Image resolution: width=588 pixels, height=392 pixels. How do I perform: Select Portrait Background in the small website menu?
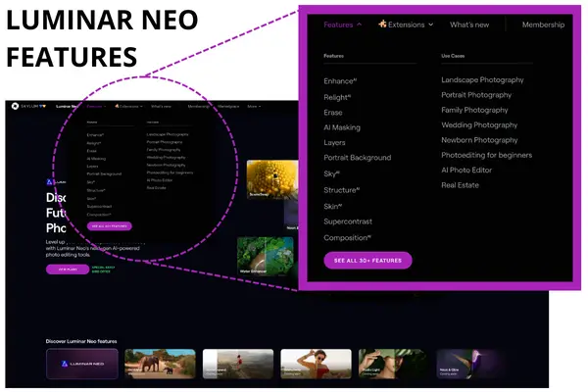coord(104,174)
